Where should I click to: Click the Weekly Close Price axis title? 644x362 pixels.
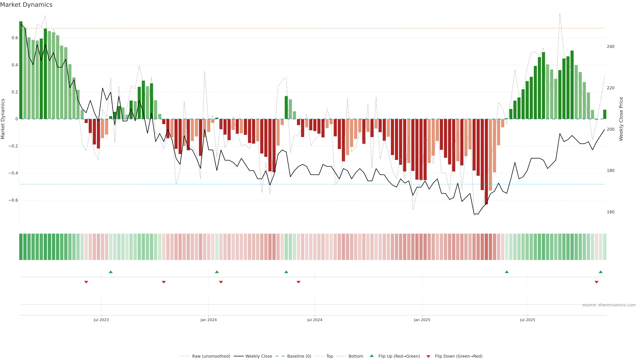621,119
